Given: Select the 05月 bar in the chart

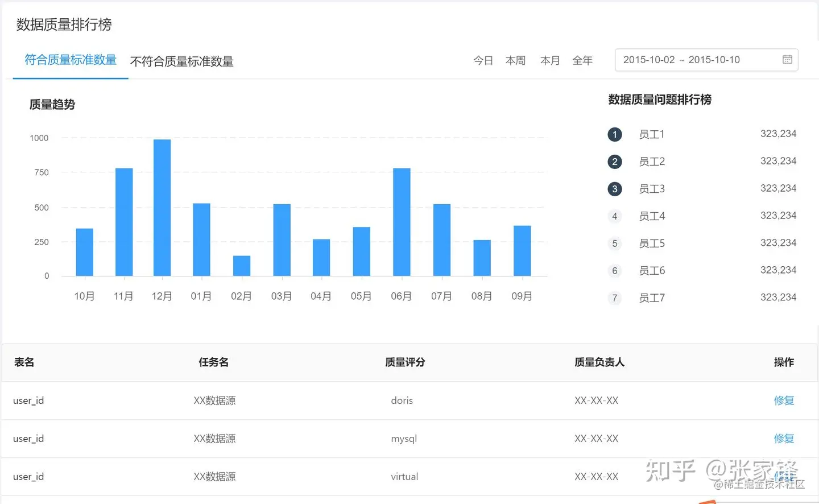Looking at the screenshot, I should pyautogui.click(x=361, y=251).
